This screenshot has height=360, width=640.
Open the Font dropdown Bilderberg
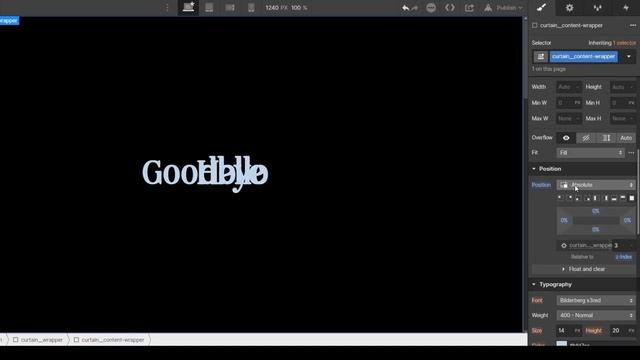(x=596, y=300)
